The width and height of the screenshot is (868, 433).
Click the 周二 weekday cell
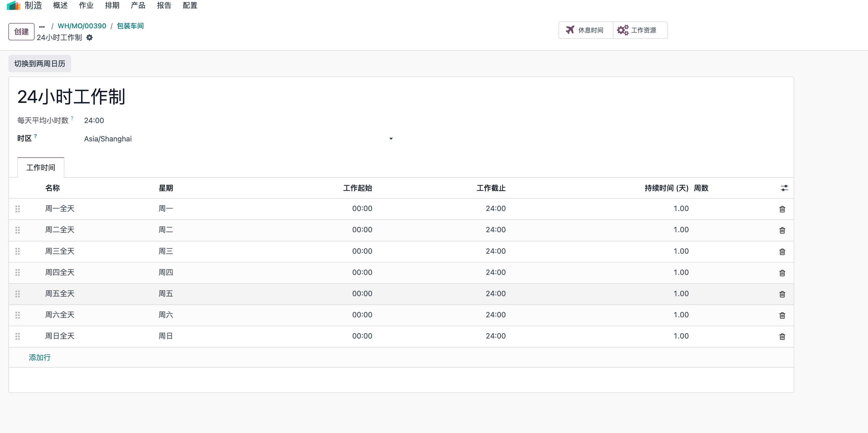point(166,230)
